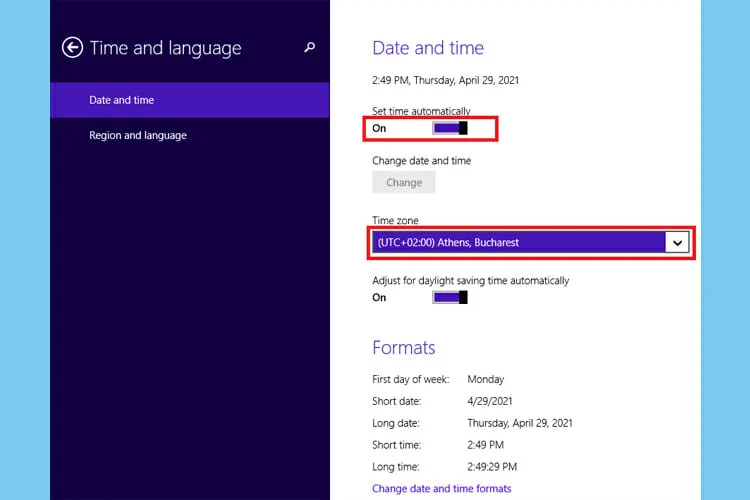Click the First day of week value Monday
The image size is (750, 500).
tap(485, 379)
